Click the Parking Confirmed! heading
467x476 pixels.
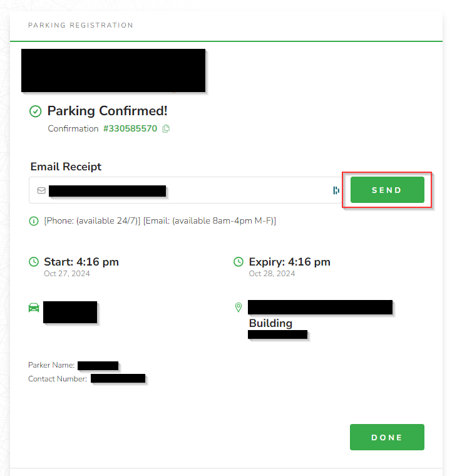pos(108,111)
